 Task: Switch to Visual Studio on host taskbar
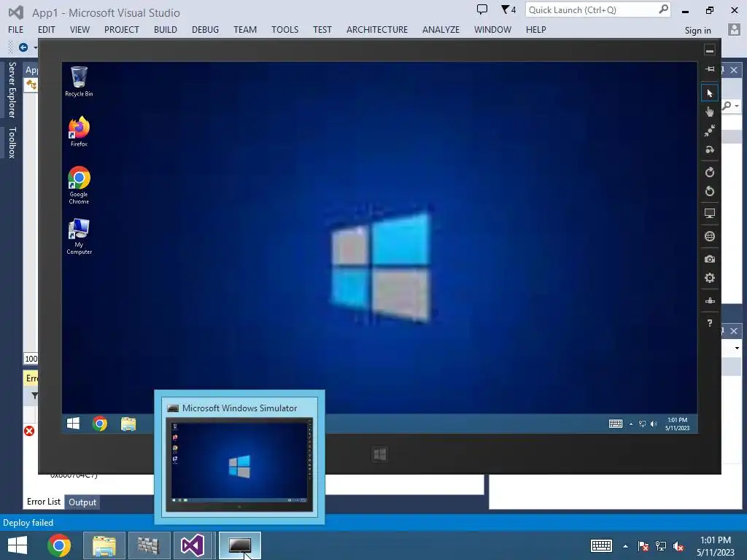(x=193, y=545)
